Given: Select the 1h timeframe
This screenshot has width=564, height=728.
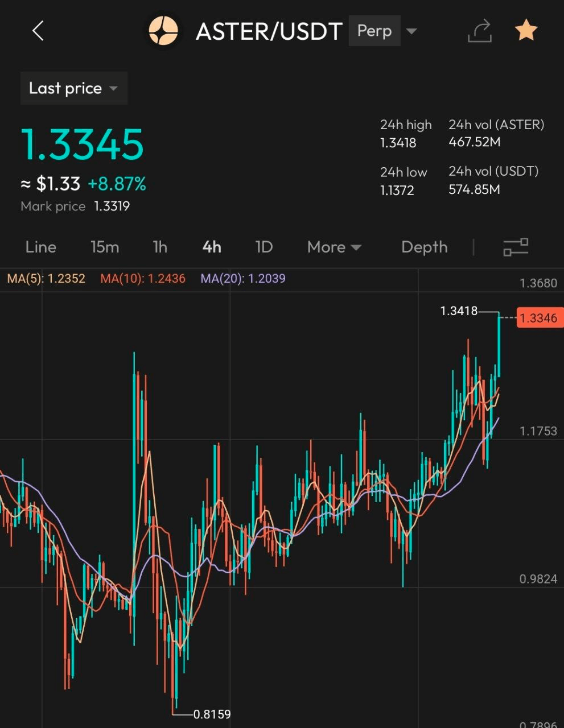Looking at the screenshot, I should pyautogui.click(x=160, y=247).
